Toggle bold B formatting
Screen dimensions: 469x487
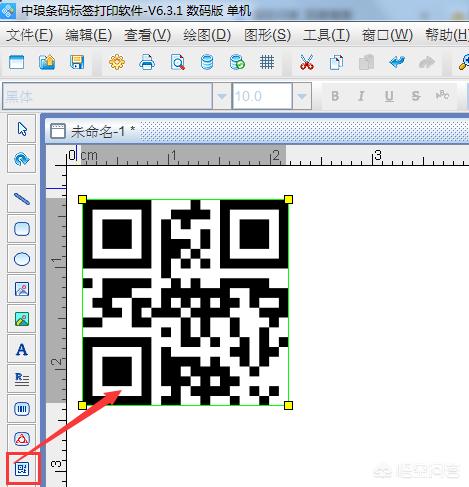(335, 96)
